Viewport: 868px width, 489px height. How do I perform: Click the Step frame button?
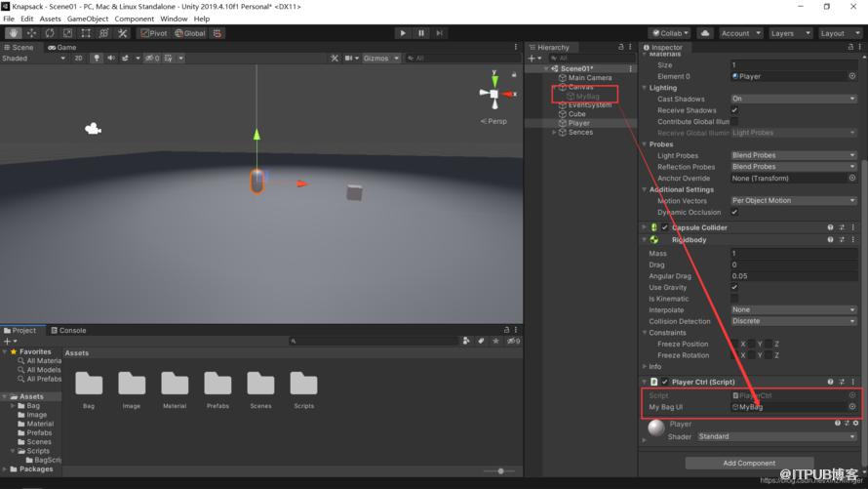pyautogui.click(x=439, y=33)
